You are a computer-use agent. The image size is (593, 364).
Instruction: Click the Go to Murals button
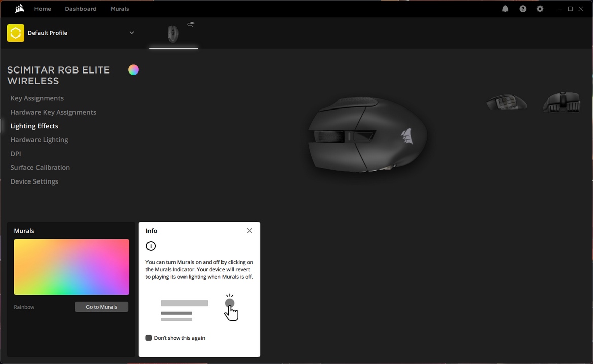tap(101, 307)
